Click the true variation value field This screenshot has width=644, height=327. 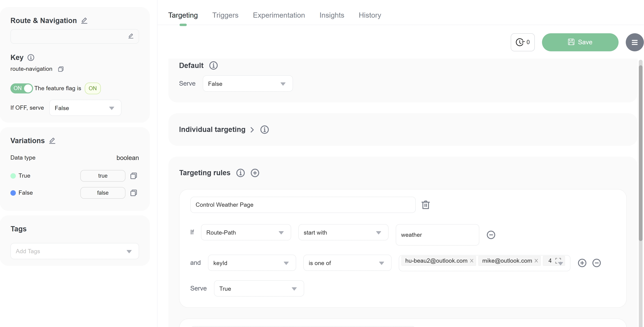(x=103, y=176)
